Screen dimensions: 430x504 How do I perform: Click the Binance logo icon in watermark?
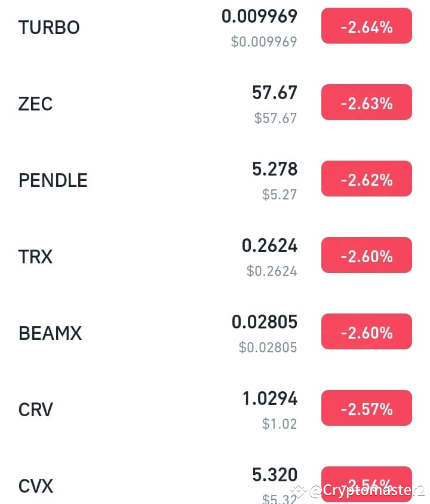(299, 491)
